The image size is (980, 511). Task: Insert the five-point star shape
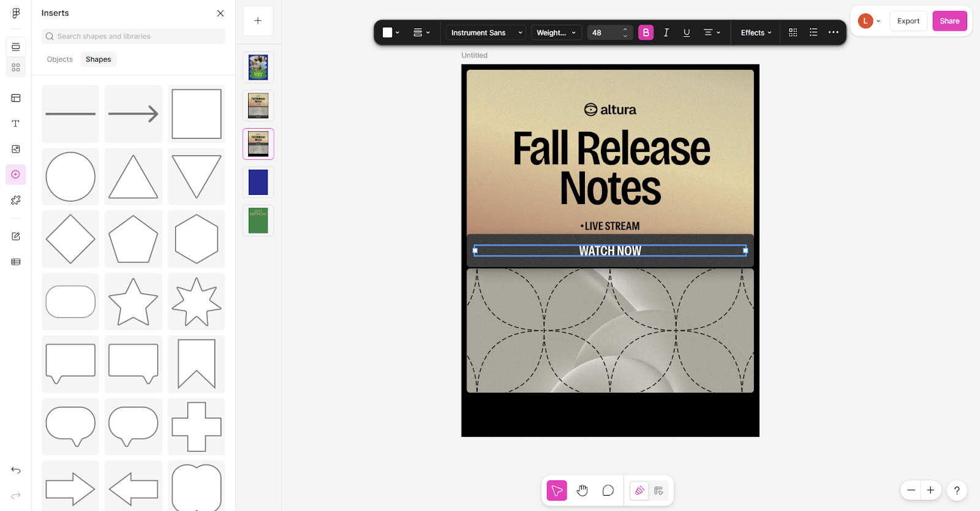[133, 301]
